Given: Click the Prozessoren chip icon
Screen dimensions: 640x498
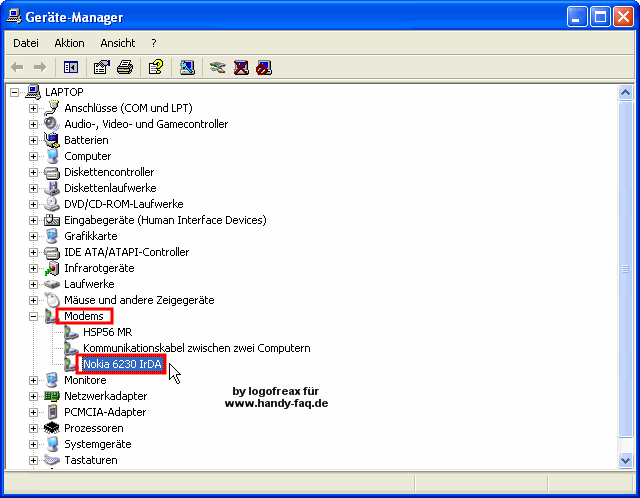Looking at the screenshot, I should [x=52, y=428].
